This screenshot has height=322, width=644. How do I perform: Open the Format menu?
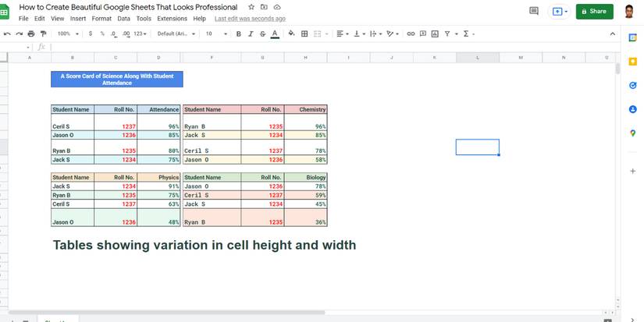[101, 19]
